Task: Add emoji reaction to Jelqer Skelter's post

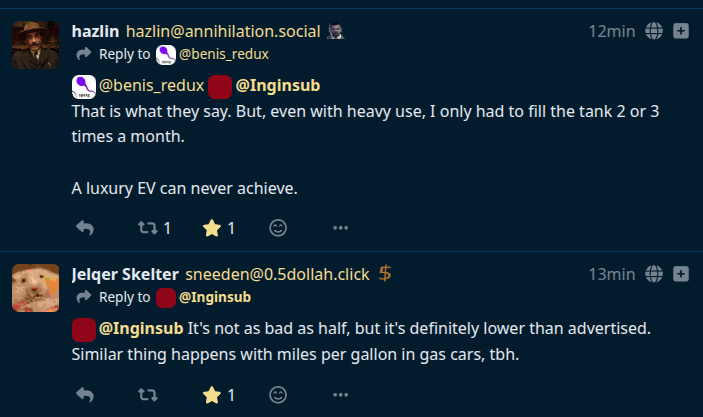Action: (x=279, y=395)
